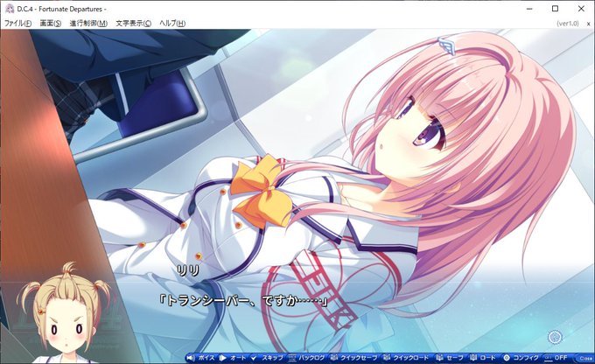Viewport: 595px width, 364px height.
Task: Minimize the D.C.4 game window
Action: point(529,9)
